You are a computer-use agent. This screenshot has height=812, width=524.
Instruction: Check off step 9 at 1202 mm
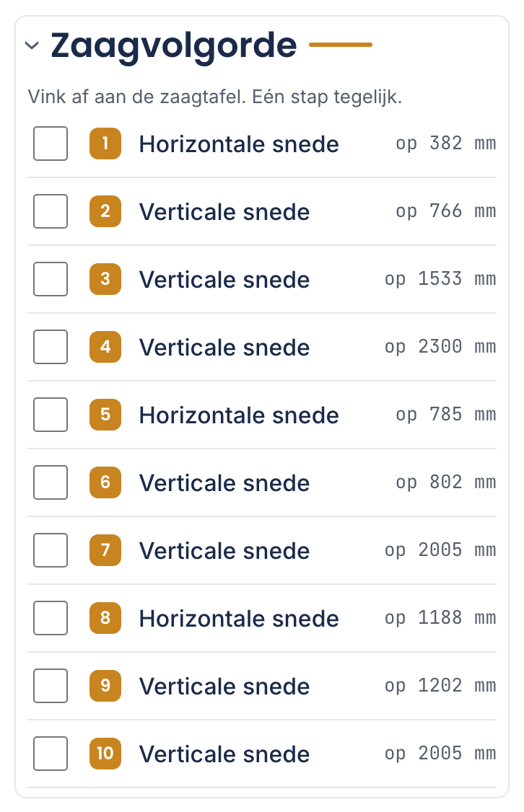coord(51,686)
